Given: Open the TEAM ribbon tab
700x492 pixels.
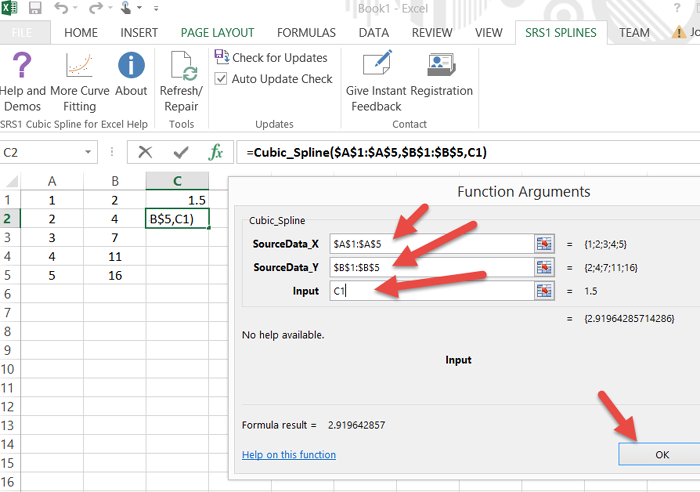Looking at the screenshot, I should pos(634,33).
